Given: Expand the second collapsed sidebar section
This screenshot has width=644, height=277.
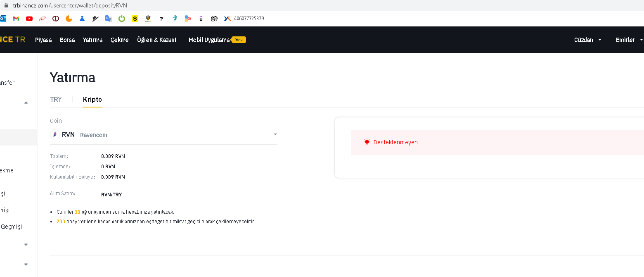Looking at the screenshot, I should pyautogui.click(x=26, y=265).
